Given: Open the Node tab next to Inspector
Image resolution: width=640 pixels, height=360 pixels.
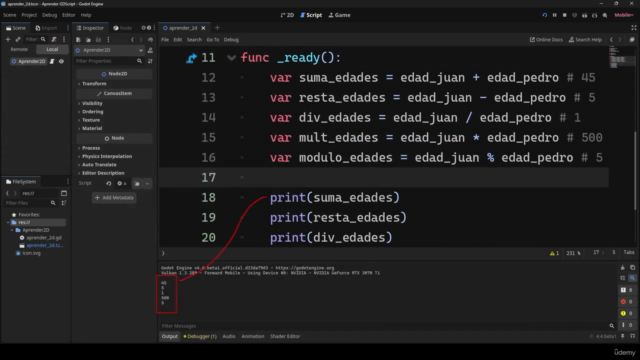Looking at the screenshot, I should tap(123, 28).
